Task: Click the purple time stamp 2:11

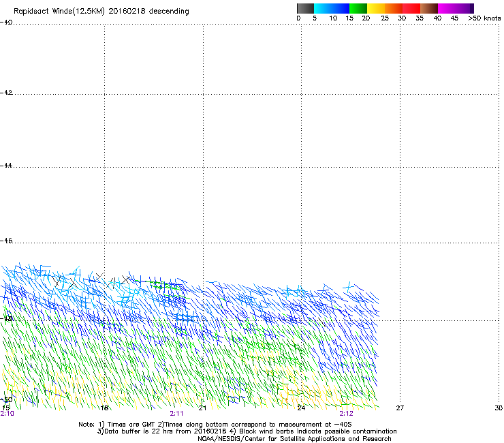Action: click(x=176, y=414)
